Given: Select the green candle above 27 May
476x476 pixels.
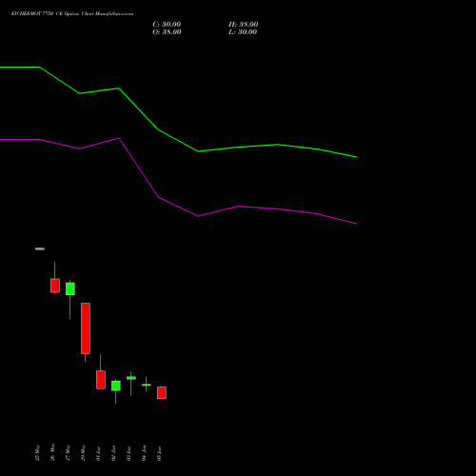Looking at the screenshot, I should (x=70, y=288).
